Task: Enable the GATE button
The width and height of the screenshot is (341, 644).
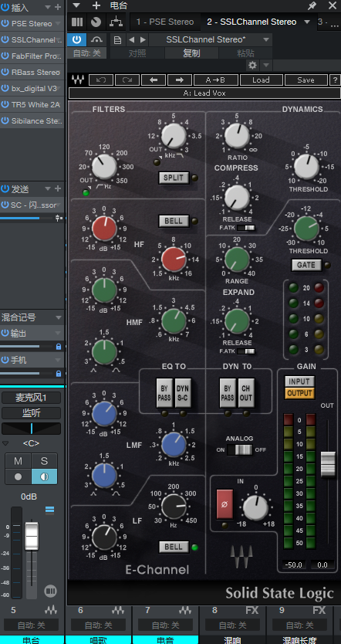Action: [x=306, y=265]
